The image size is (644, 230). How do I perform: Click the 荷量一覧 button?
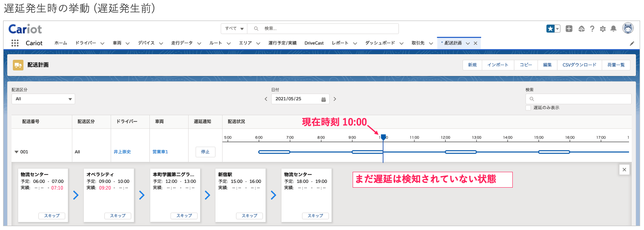coord(616,65)
